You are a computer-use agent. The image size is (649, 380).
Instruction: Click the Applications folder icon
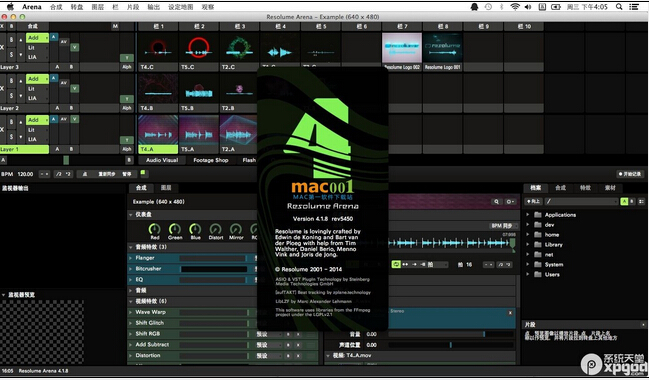click(x=538, y=214)
